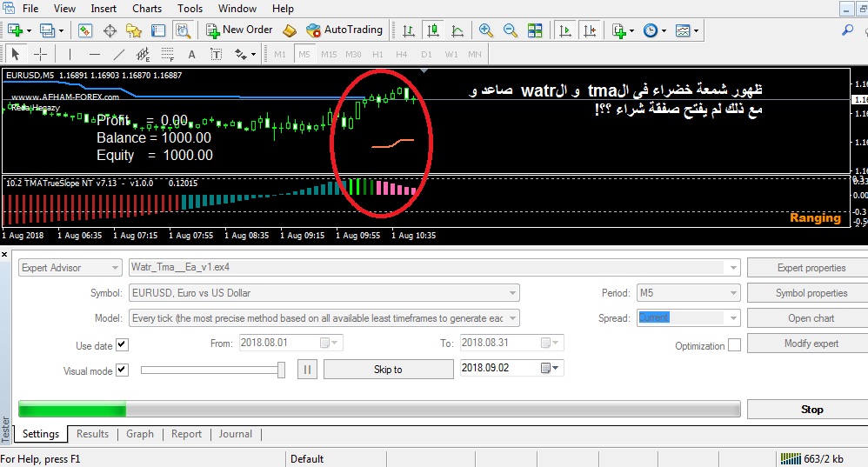The width and height of the screenshot is (868, 467).
Task: Click the New Order toolbar button
Action: coord(240,30)
